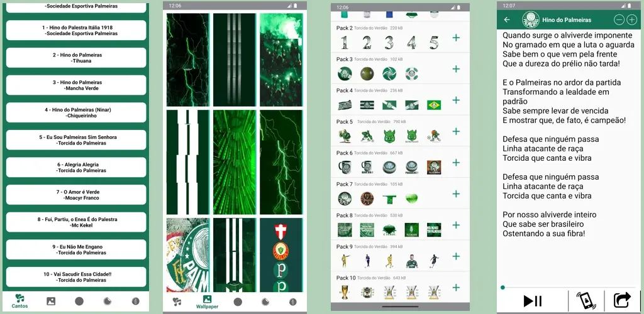Increase lyrics font size with the plus button
644x314 pixels.
coord(631,19)
